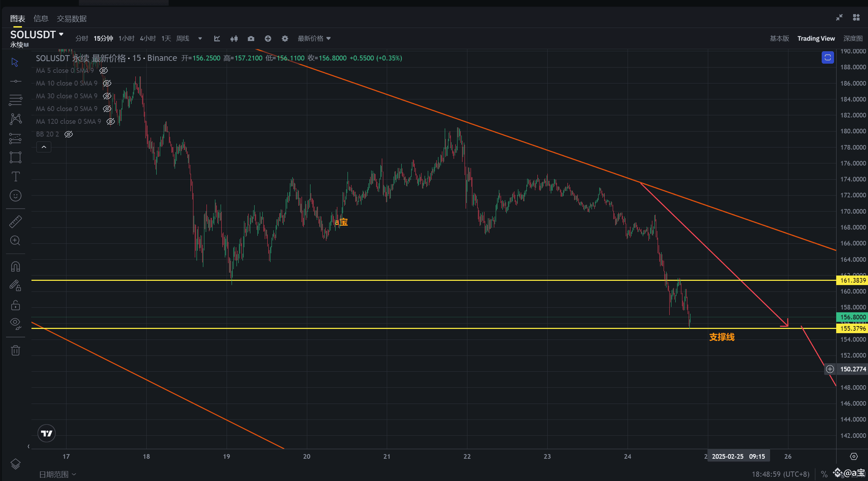Switch to 深度图 depth chart
Image resolution: width=868 pixels, height=481 pixels.
(853, 39)
